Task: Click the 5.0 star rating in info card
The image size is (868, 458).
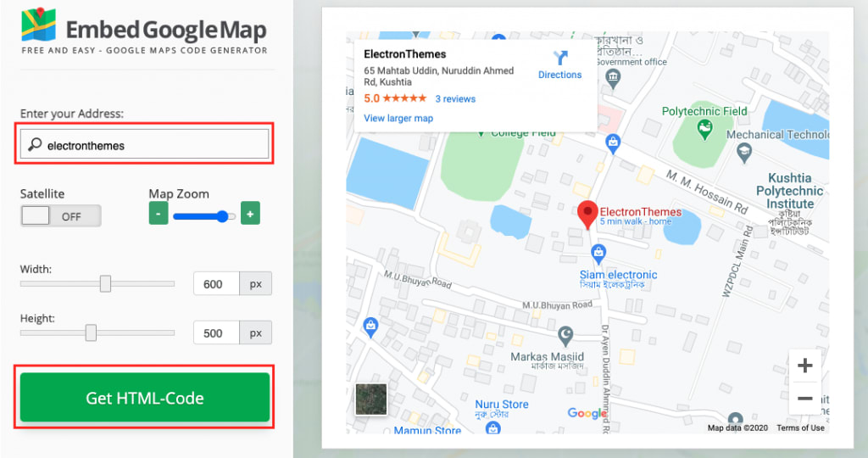Action: pos(395,98)
